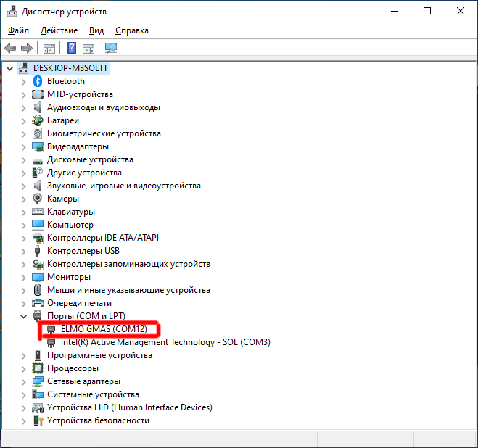The image size is (478, 448).
Task: Select the Контроллеры USB label
Action: pyautogui.click(x=83, y=251)
